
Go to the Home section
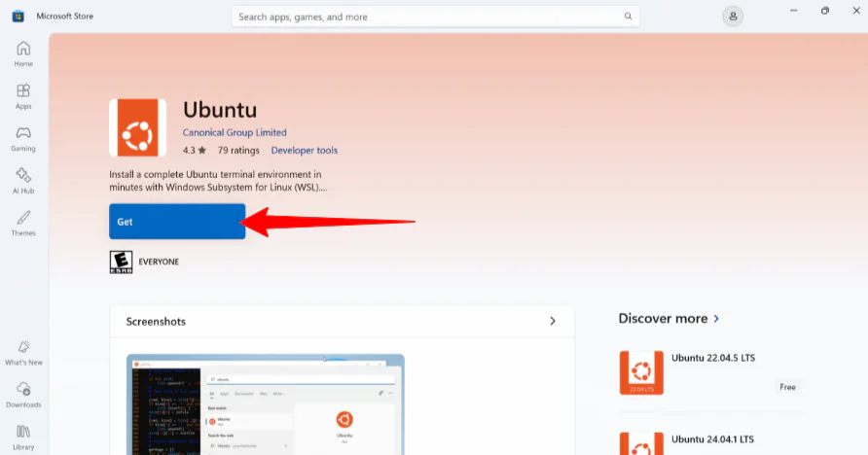[23, 54]
